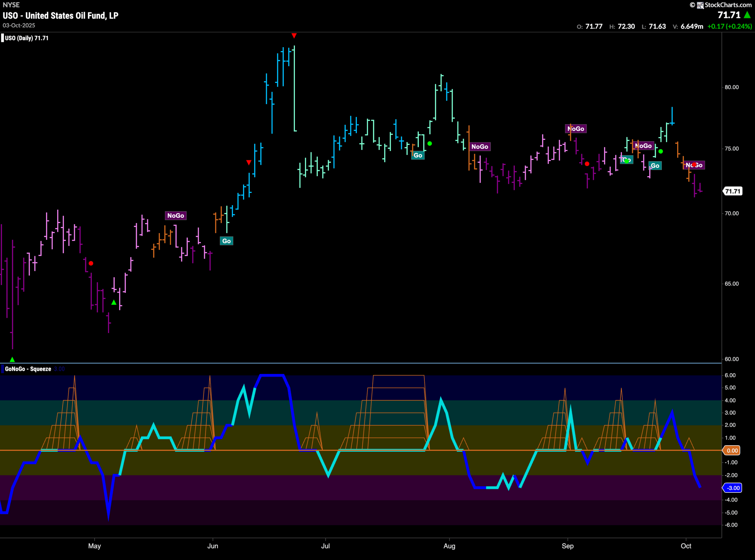
Task: Click the Go label in early June
Action: pyautogui.click(x=226, y=241)
